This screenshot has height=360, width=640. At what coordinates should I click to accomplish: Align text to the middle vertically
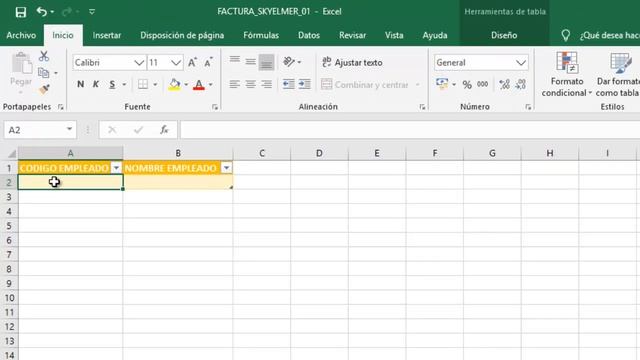[x=250, y=62]
